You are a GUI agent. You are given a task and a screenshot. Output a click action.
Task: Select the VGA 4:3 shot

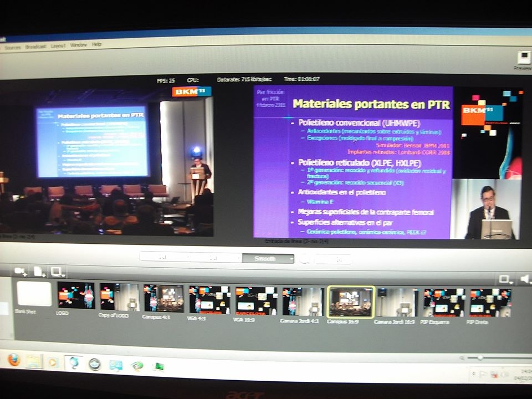pos(209,300)
